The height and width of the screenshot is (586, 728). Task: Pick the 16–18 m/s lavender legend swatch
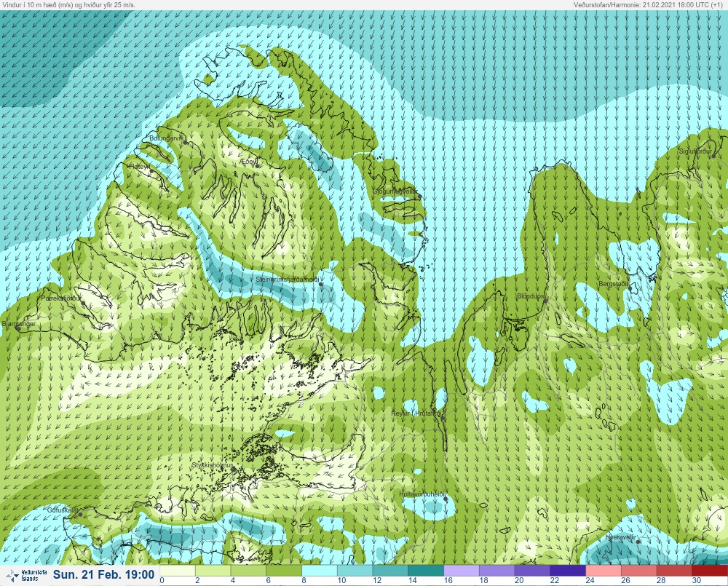[x=462, y=570]
